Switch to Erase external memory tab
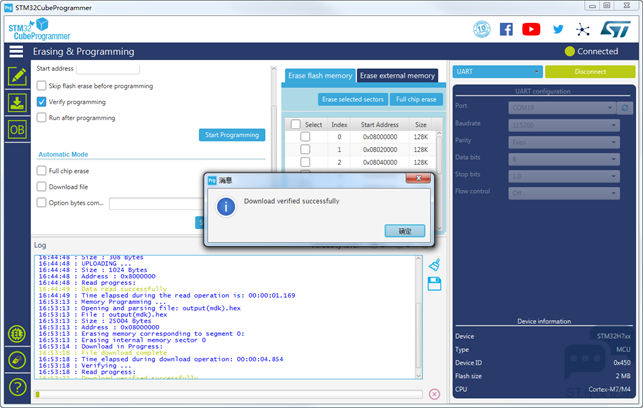Viewport: 643px width, 408px height. [397, 76]
